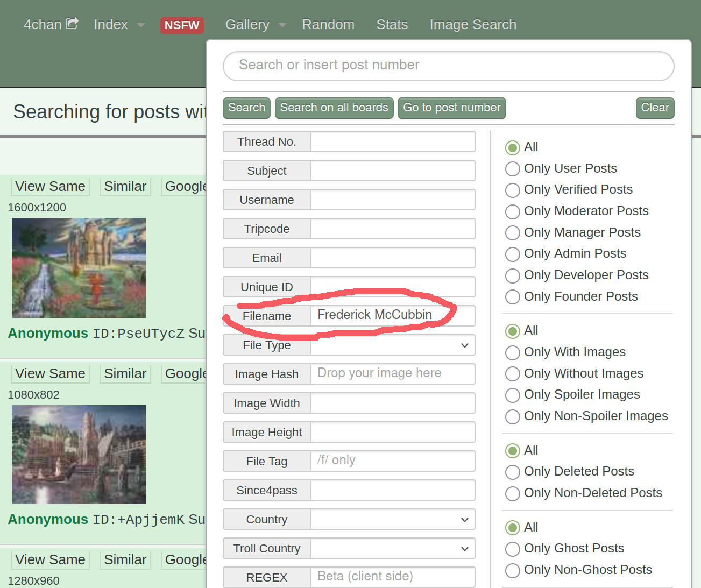Screen dimensions: 701x588
Task: Open the Country dropdown
Action: pos(393,520)
